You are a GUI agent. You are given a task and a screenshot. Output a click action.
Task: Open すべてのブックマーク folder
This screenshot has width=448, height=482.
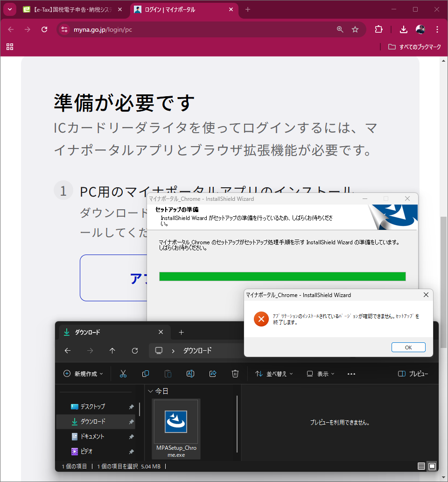pyautogui.click(x=414, y=47)
